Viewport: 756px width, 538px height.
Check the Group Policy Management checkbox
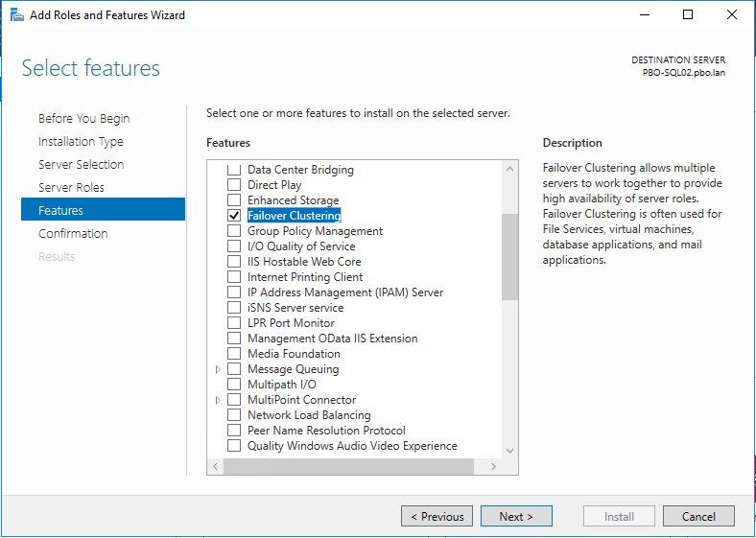pyautogui.click(x=234, y=231)
